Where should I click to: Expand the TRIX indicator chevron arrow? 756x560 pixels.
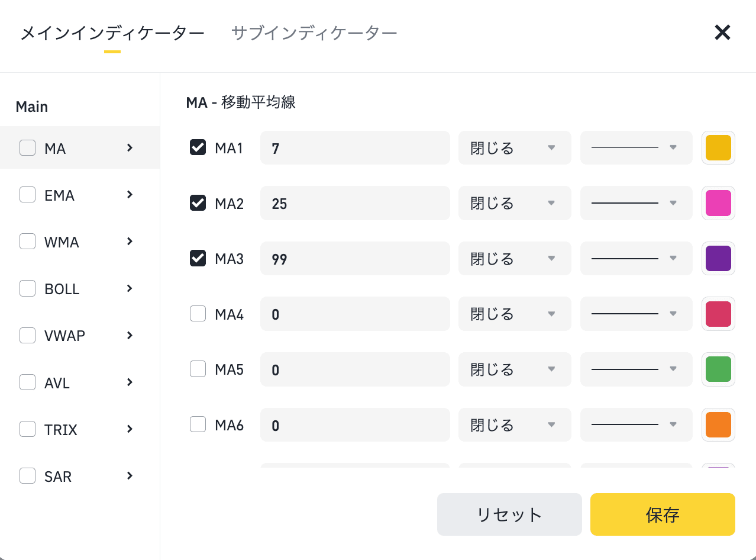130,429
